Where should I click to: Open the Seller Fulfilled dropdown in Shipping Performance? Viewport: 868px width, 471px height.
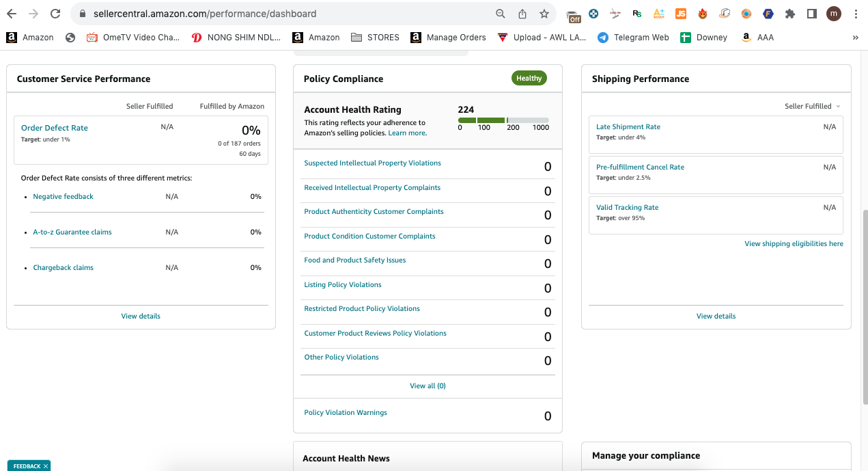pyautogui.click(x=813, y=106)
